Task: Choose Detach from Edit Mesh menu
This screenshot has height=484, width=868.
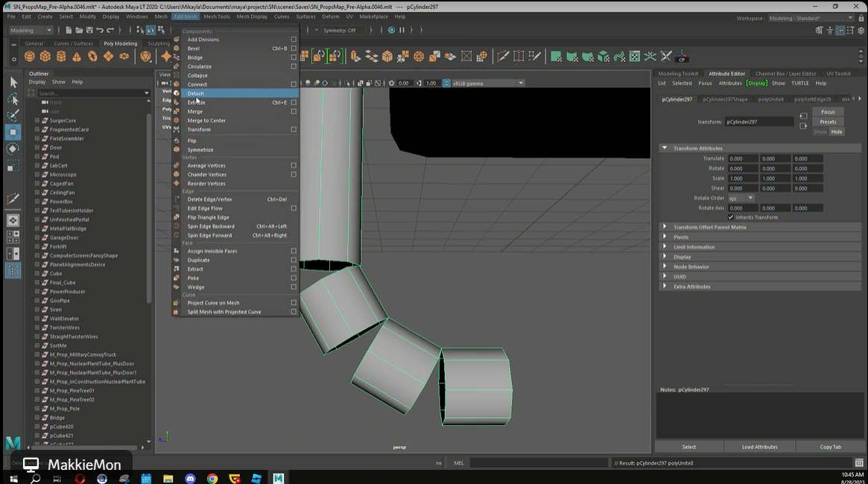Action: pos(196,93)
